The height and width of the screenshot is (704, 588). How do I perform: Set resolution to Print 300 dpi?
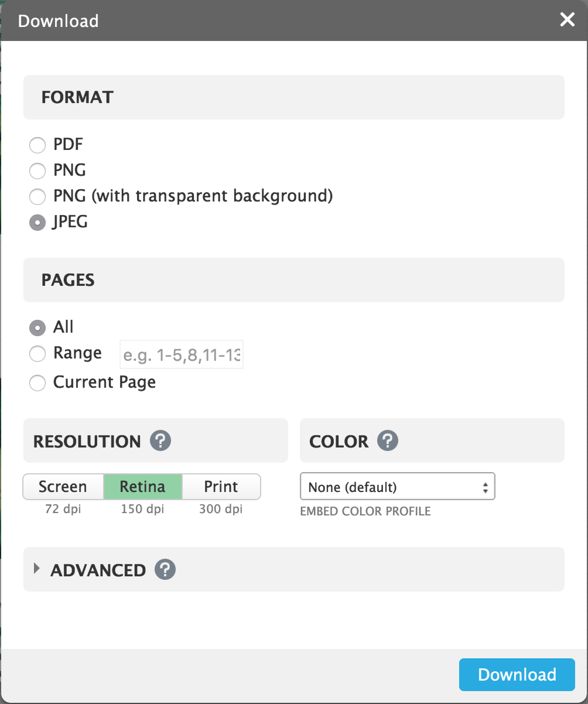(221, 487)
